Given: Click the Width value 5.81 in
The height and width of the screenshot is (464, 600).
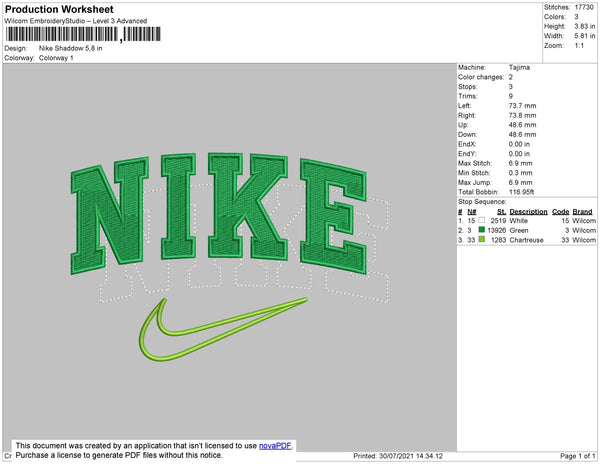Looking at the screenshot, I should point(585,36).
